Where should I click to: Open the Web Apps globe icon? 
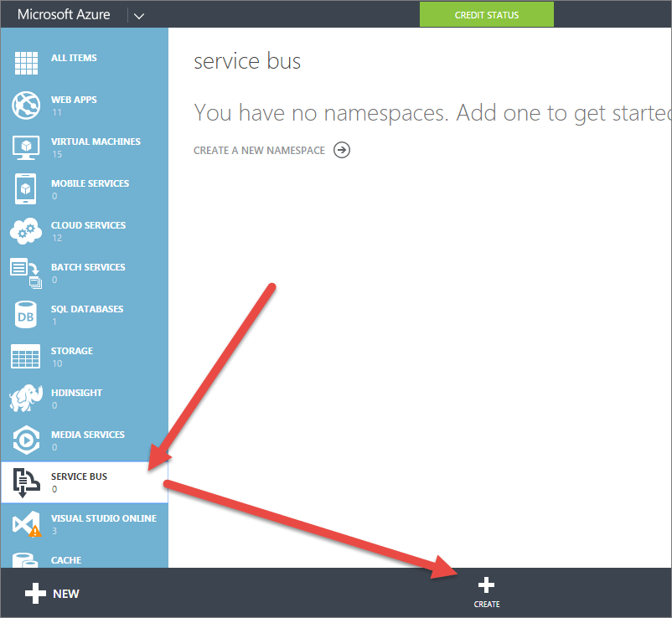pyautogui.click(x=26, y=105)
